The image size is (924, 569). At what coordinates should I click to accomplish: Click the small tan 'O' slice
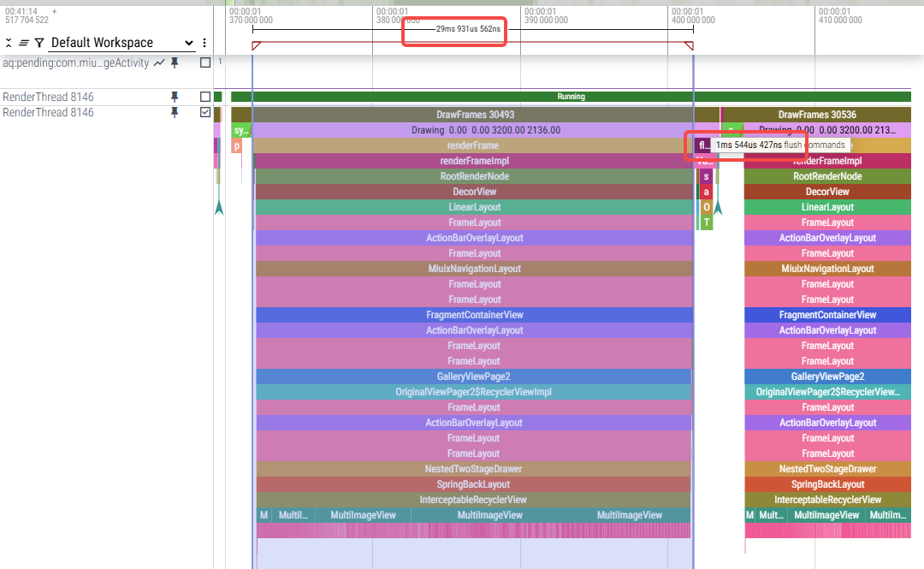pos(706,206)
